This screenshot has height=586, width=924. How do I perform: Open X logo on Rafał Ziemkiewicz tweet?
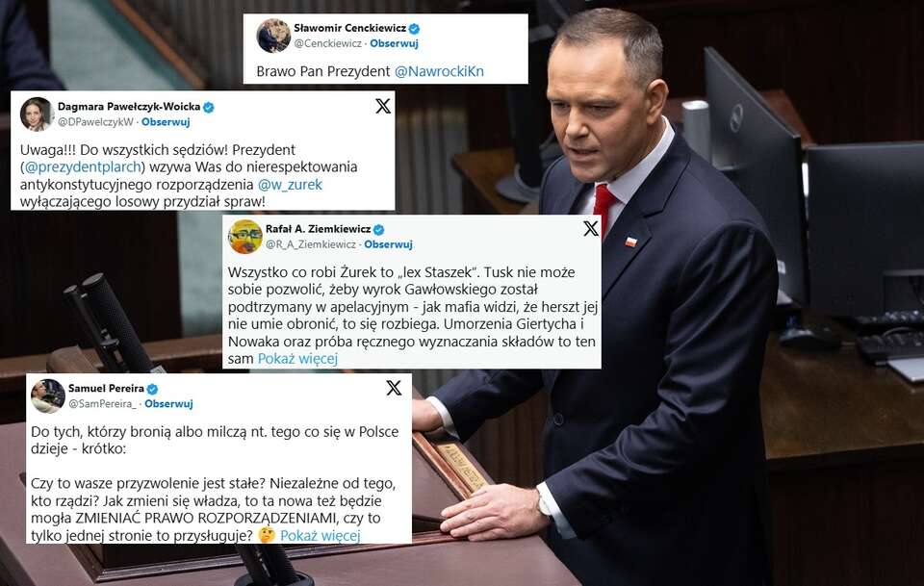coord(590,228)
